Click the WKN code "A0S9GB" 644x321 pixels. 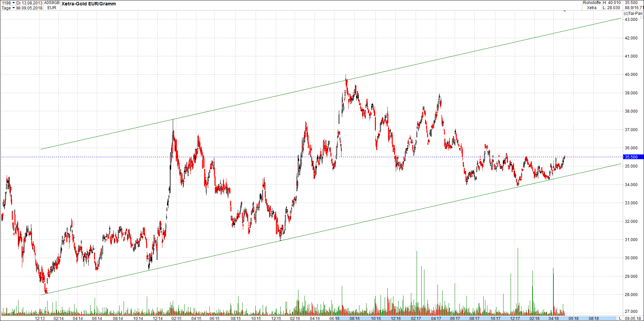[51, 2]
